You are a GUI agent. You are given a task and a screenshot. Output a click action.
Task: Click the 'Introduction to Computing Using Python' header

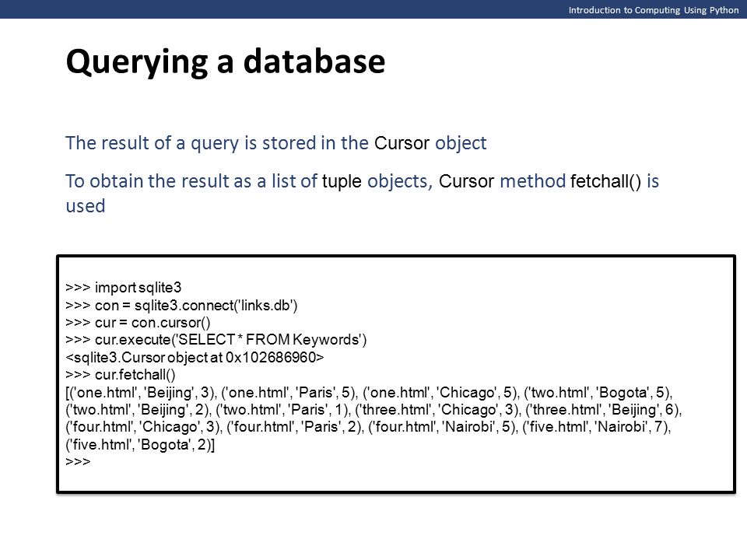[x=653, y=10]
